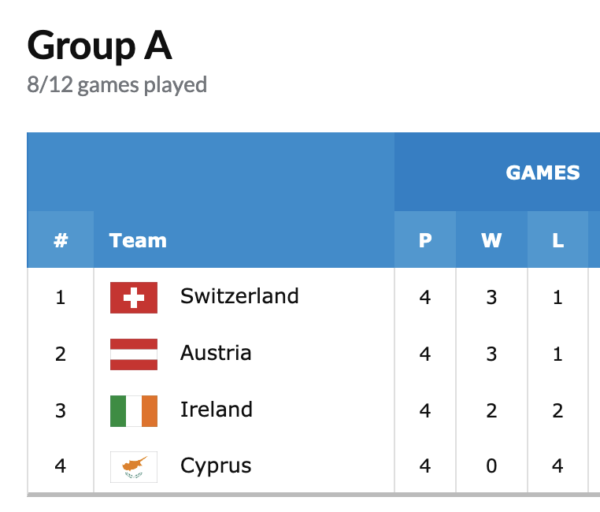600x512 pixels.
Task: Open the Cyprus team link
Action: point(216,466)
